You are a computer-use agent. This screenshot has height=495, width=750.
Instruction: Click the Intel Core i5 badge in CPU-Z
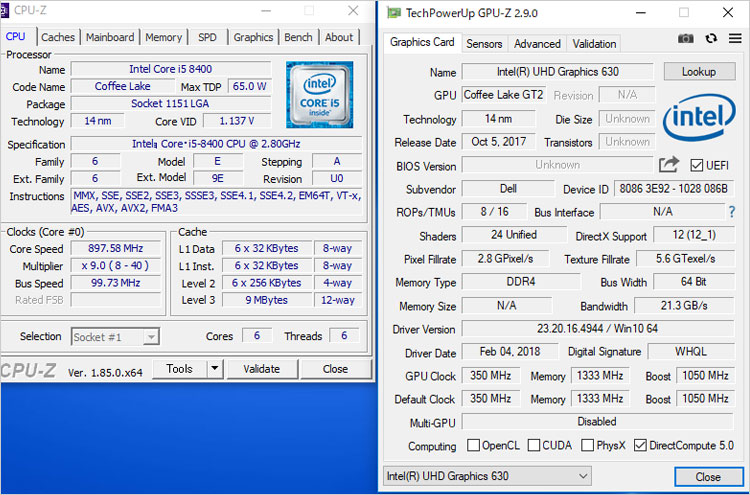(320, 95)
